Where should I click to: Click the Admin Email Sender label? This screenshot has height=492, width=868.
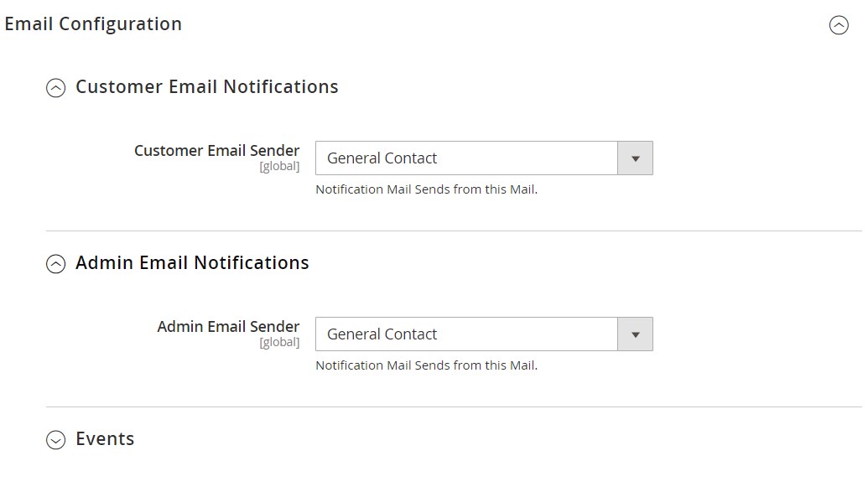point(228,327)
